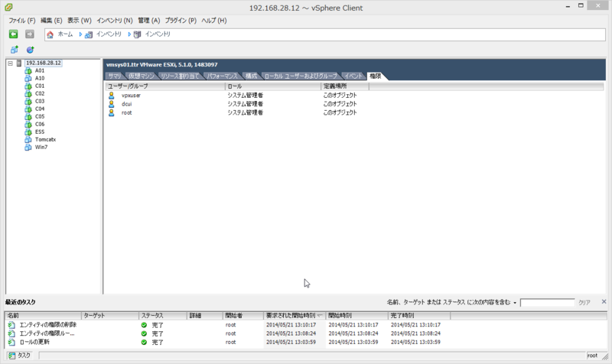Open the recent tasks filter dropdown arrow

515,303
